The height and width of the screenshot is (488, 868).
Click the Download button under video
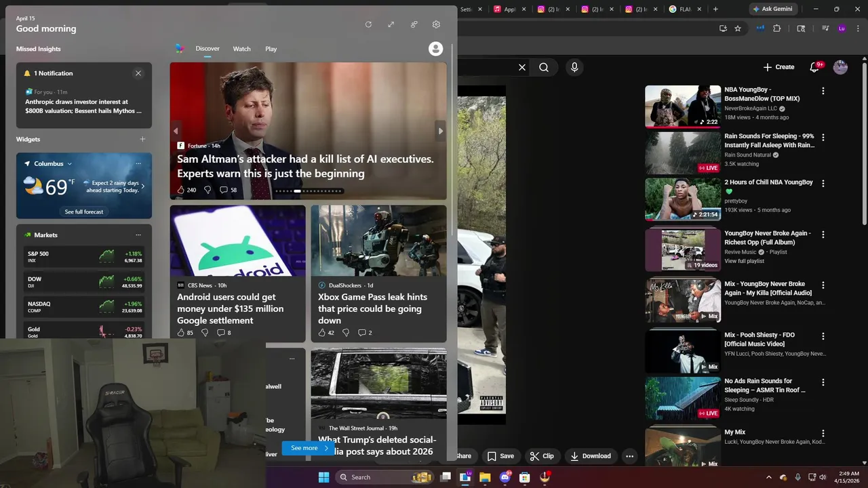(591, 456)
